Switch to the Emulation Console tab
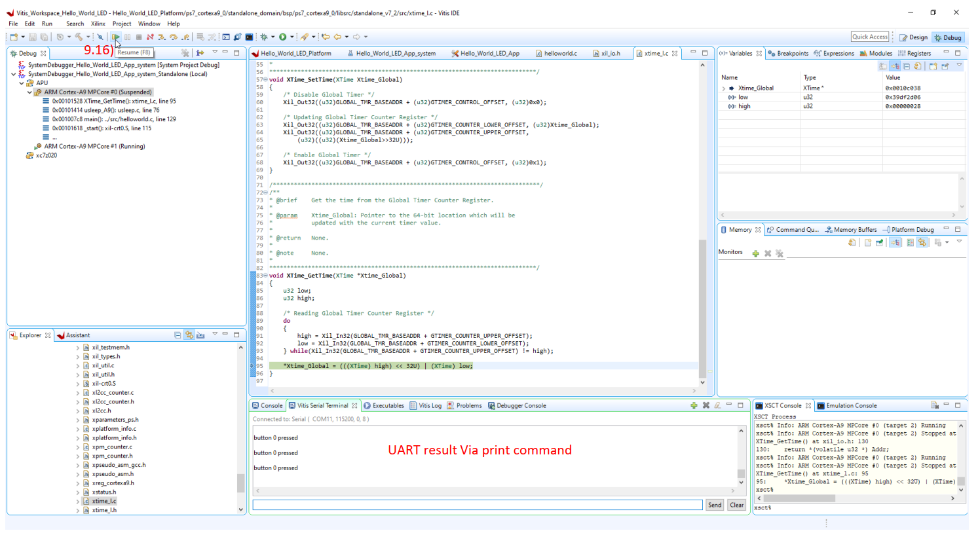The width and height of the screenshot is (980, 533). point(846,406)
